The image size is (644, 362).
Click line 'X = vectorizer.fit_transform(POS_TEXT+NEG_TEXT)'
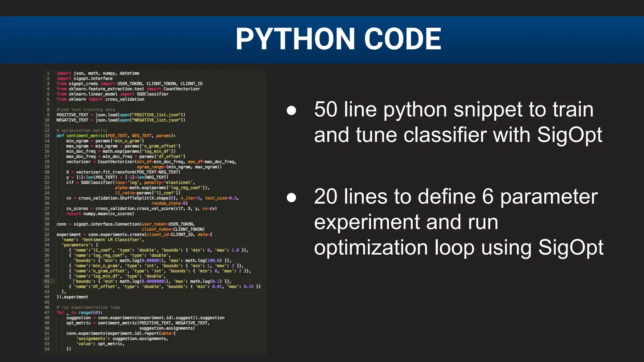(x=123, y=172)
